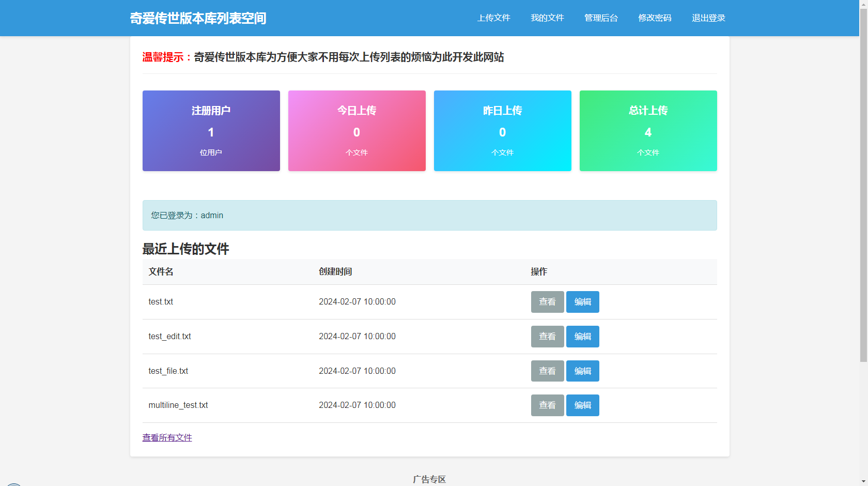868x486 pixels.
Task: View multiline_test.txt with 查看 button
Action: click(x=547, y=405)
